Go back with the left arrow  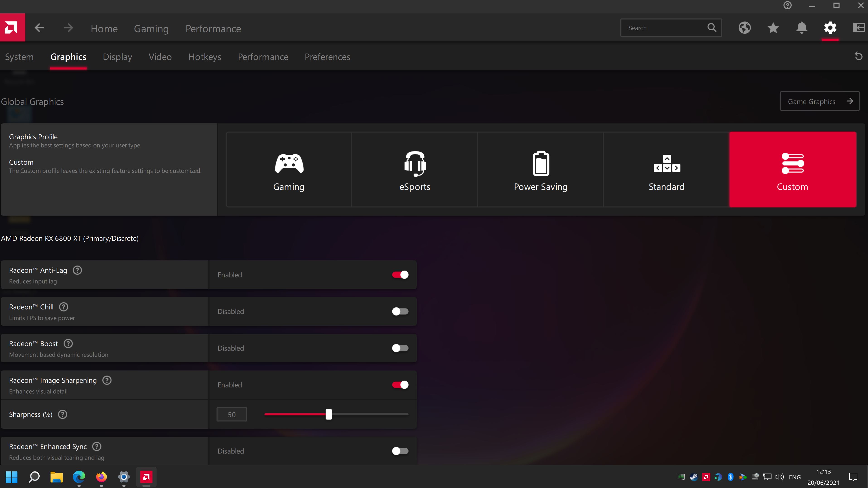tap(39, 28)
